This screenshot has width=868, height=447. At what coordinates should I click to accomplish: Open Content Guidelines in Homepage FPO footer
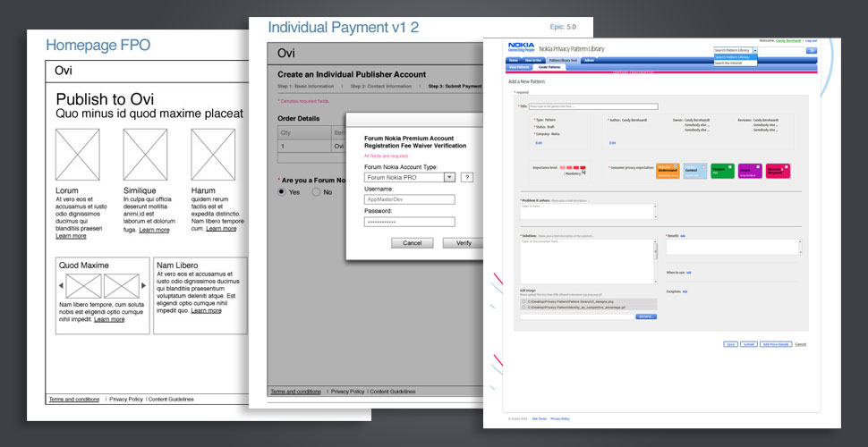[x=171, y=400]
